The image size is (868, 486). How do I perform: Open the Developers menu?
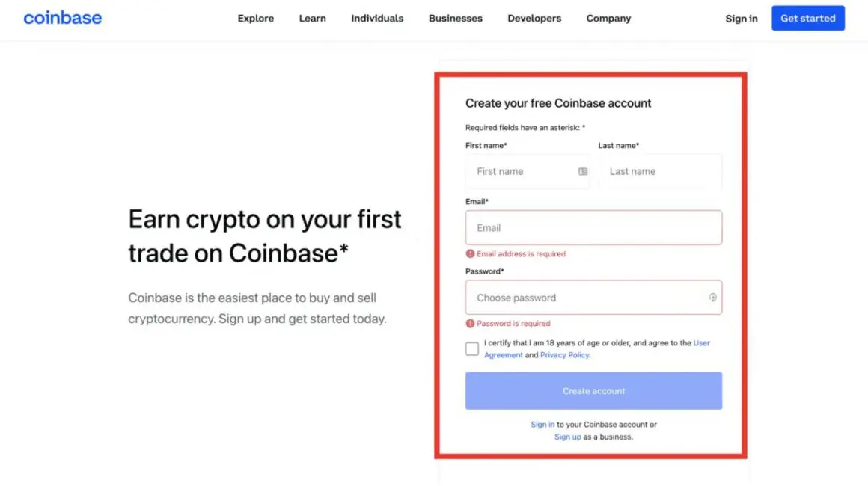pos(534,18)
